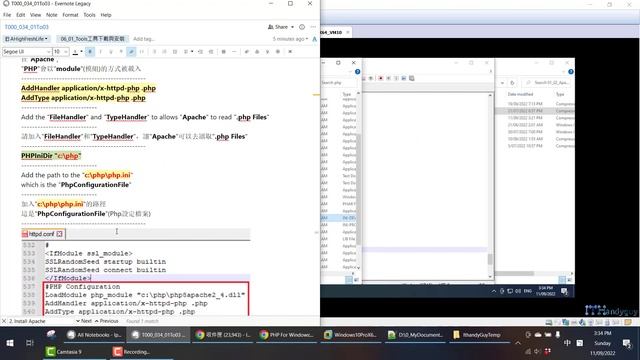
Task: Switch to PHP For Windows Chrome window
Action: click(287, 335)
